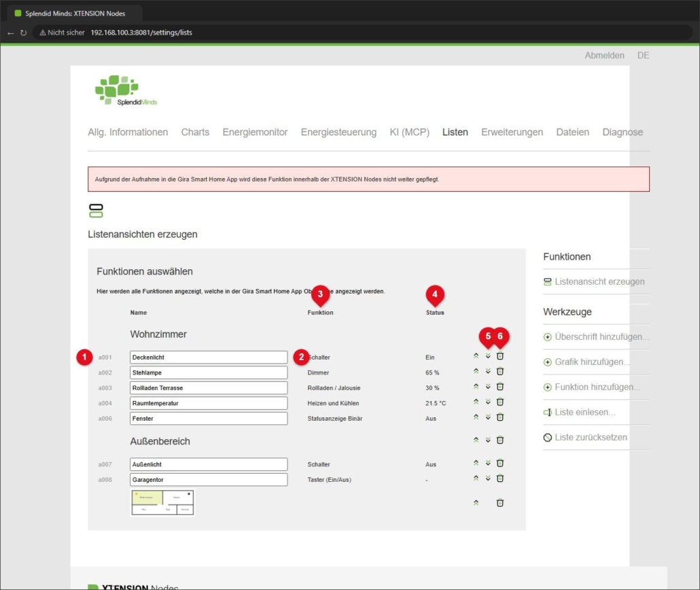
Task: Delete the Garagentor row
Action: click(x=500, y=479)
